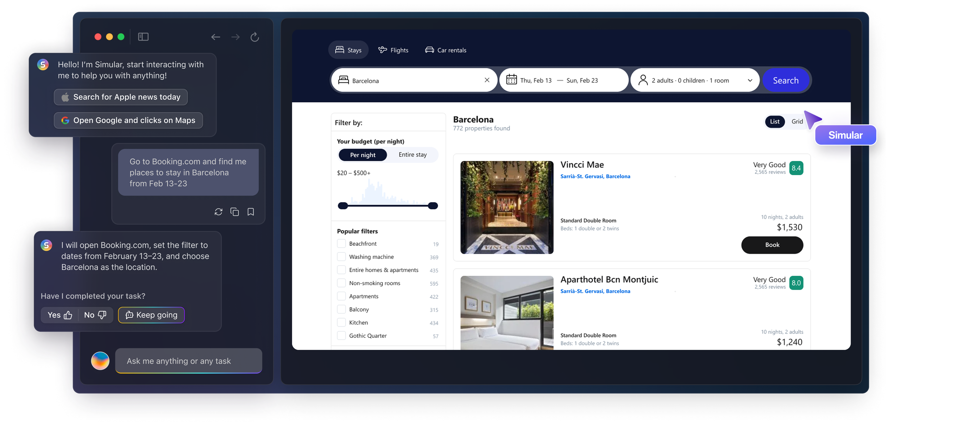Screen dimensions: 980x425
Task: Click the forward navigation arrow
Action: point(235,37)
